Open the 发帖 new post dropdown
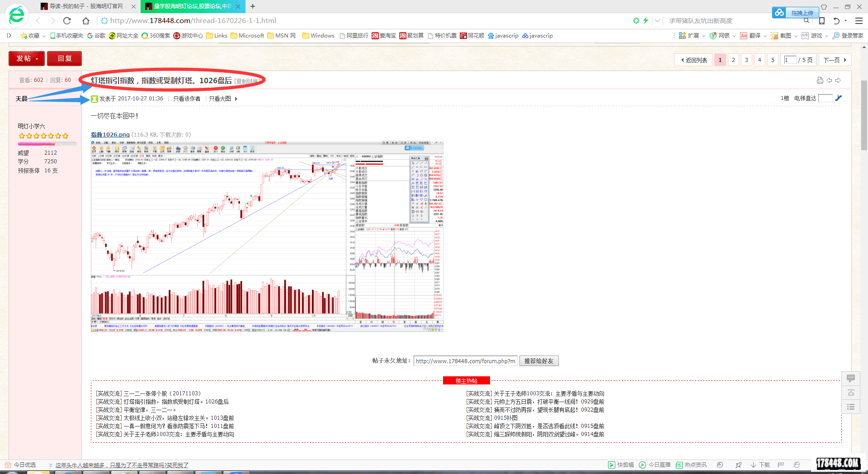 27,58
